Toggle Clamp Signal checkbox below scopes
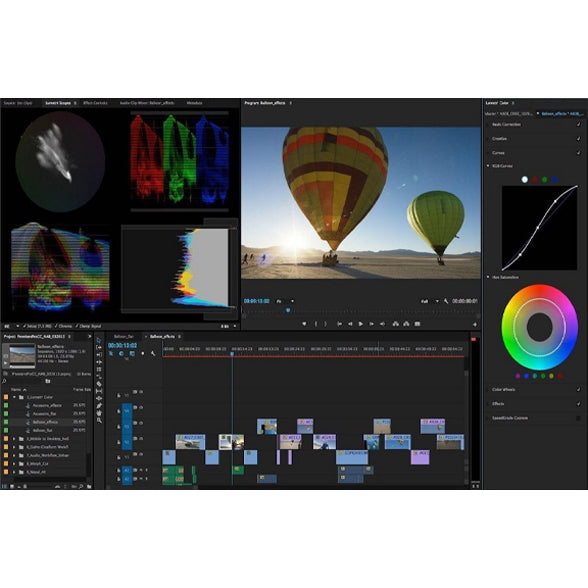Image resolution: width=588 pixels, height=588 pixels. (x=77, y=326)
